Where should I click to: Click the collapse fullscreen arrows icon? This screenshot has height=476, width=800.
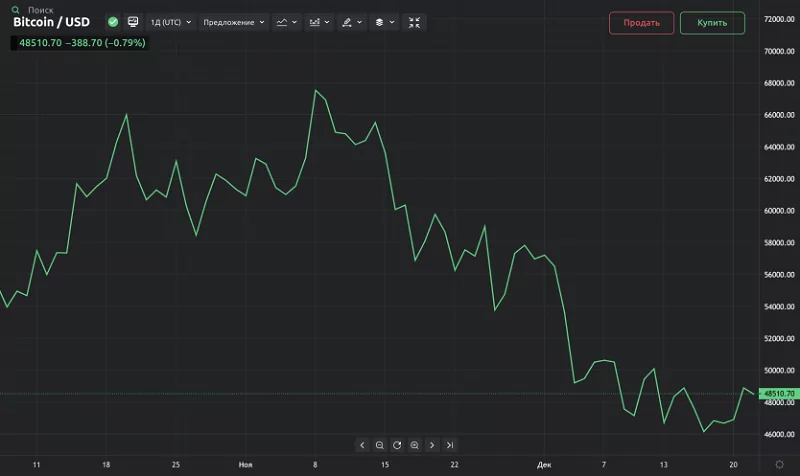click(x=415, y=21)
